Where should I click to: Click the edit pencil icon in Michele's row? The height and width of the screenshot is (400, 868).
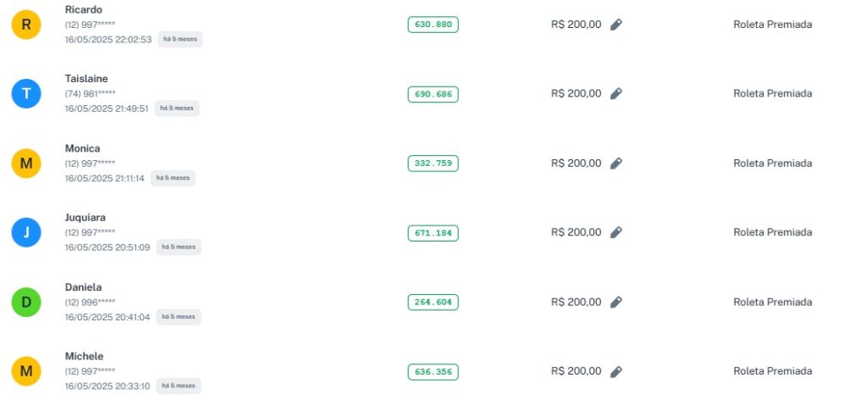point(616,371)
